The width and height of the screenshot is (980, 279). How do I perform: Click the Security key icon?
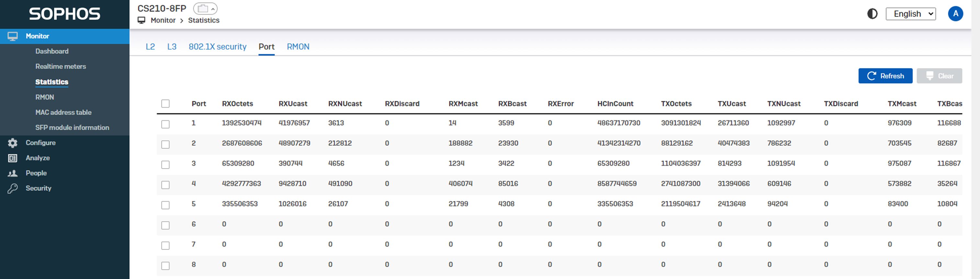point(13,188)
